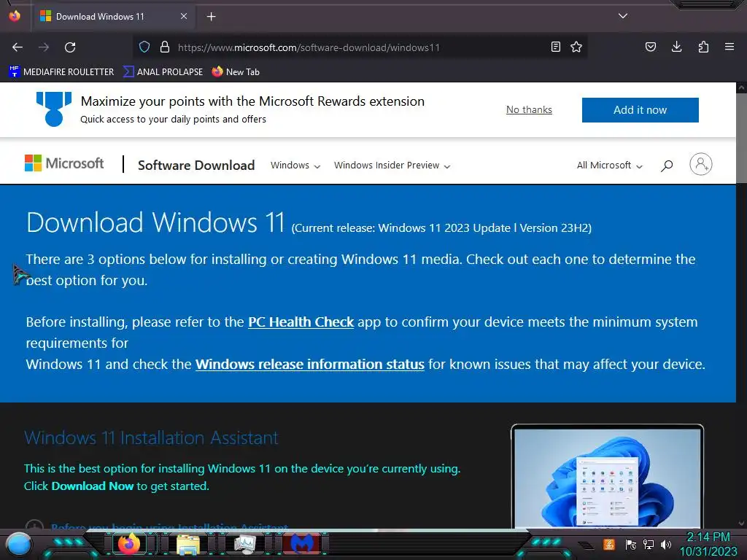Bookmark this page with the star
The width and height of the screenshot is (747, 560).
pyautogui.click(x=576, y=47)
